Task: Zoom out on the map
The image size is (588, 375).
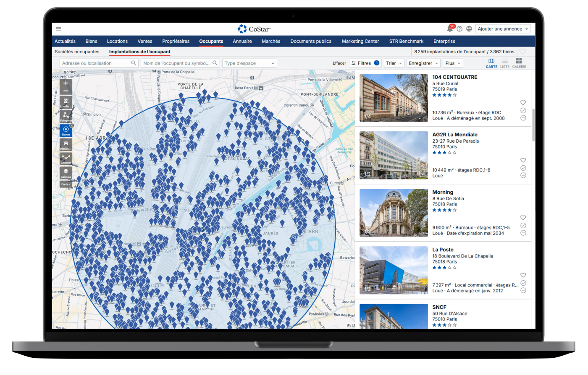Action: point(66,91)
